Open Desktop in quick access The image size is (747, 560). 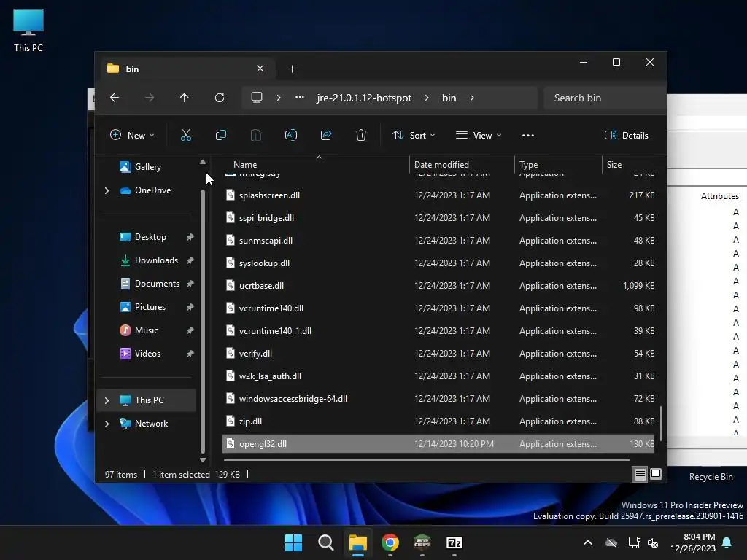click(150, 237)
